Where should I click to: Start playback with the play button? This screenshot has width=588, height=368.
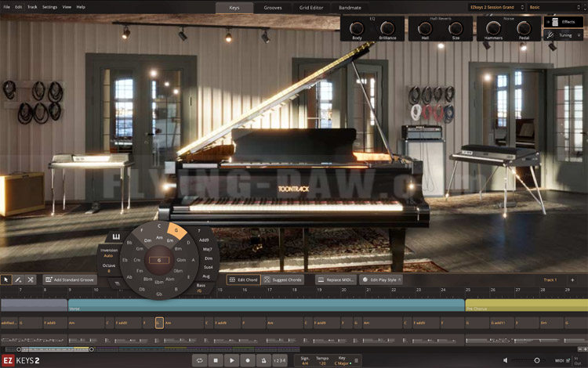(x=232, y=360)
